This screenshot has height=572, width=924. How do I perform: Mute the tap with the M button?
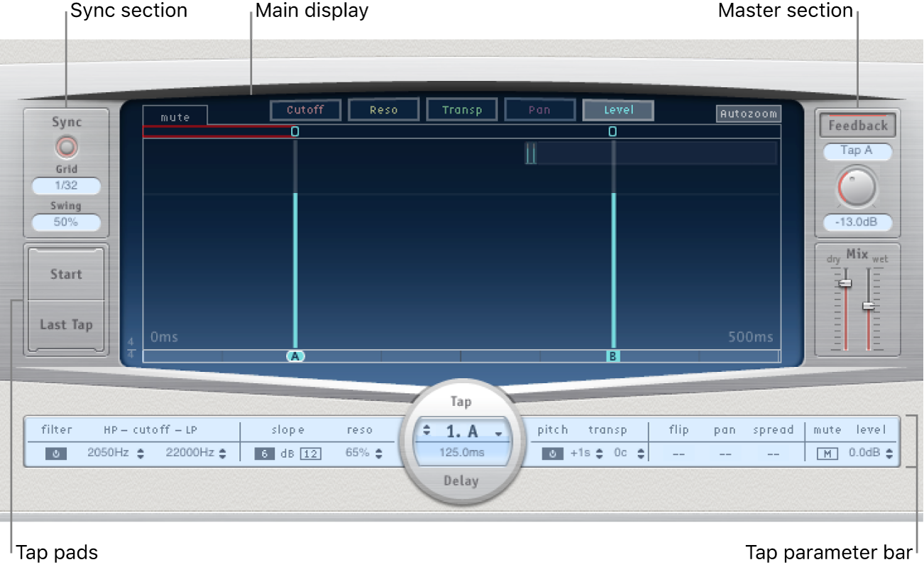point(826,453)
